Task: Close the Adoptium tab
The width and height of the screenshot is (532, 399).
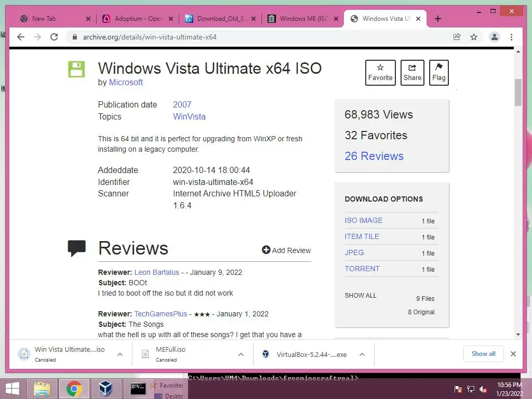Action: (x=170, y=19)
